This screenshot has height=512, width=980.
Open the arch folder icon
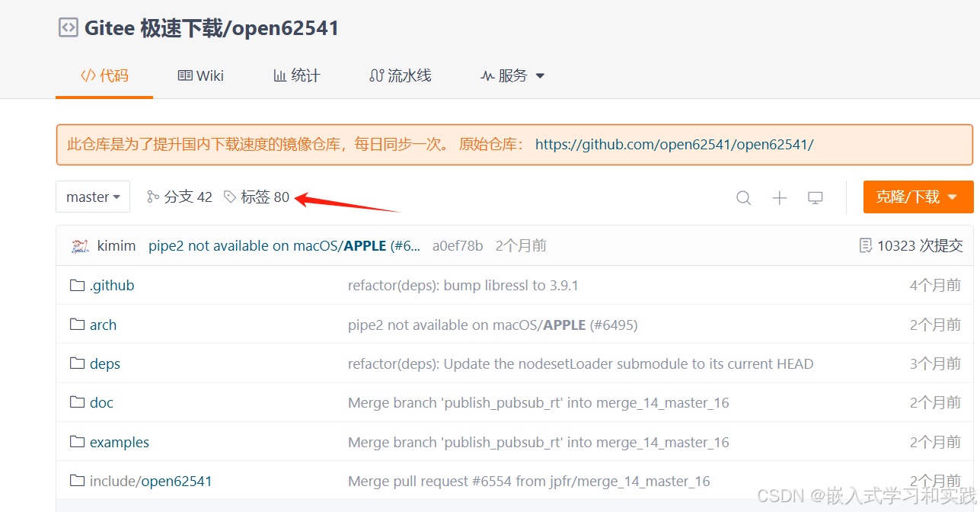click(77, 324)
